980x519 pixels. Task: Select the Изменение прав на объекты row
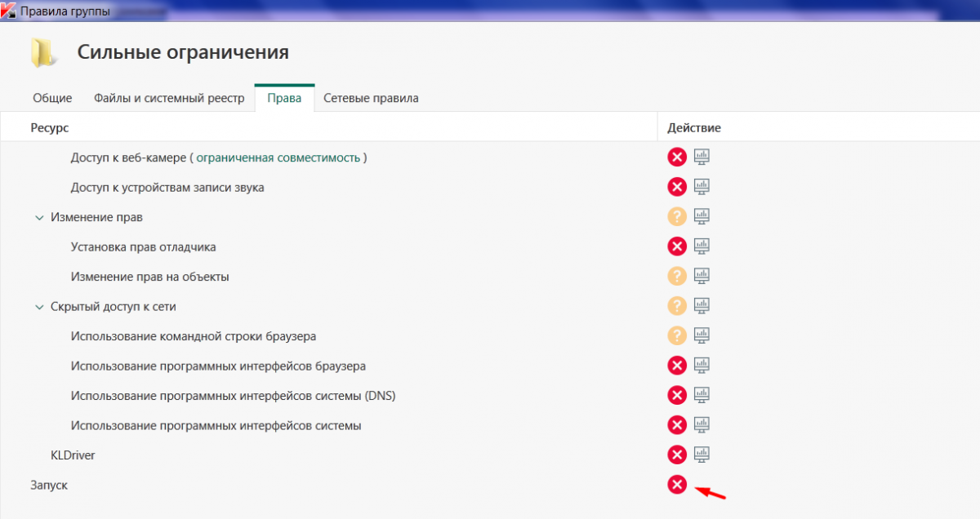point(490,276)
